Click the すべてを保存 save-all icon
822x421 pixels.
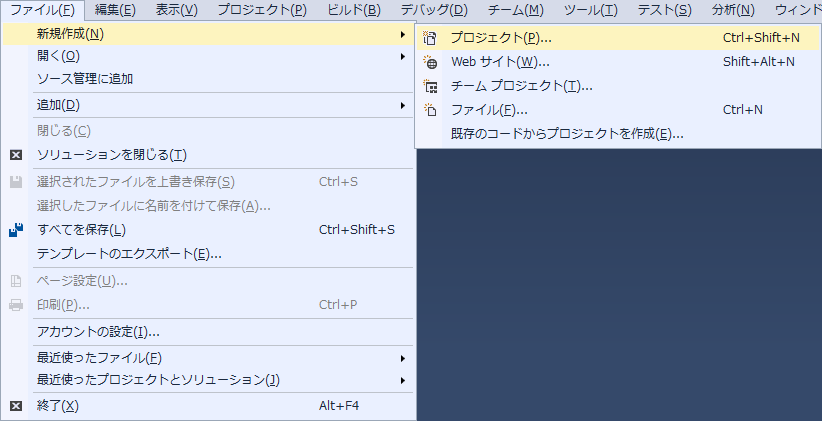coord(16,230)
